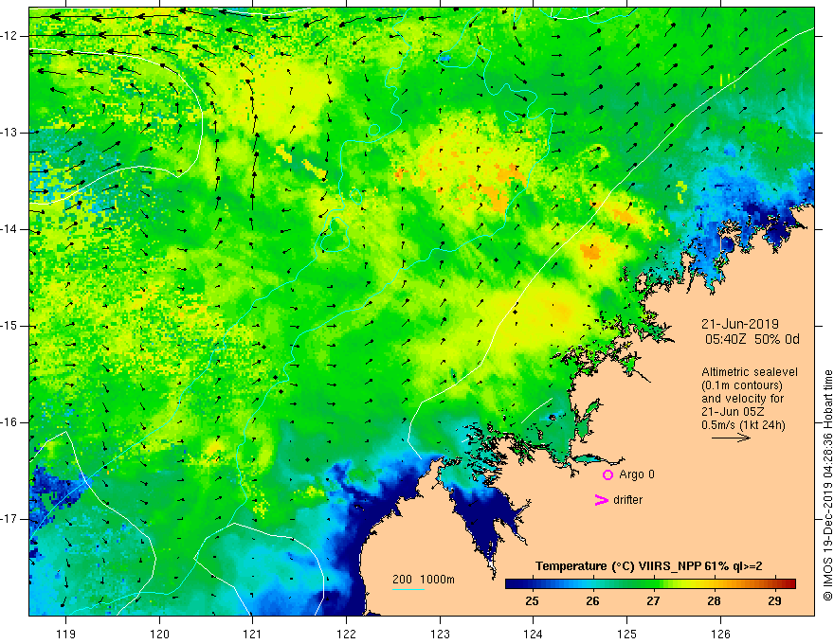
Task: Click the longitude axis label 125
Action: [627, 634]
